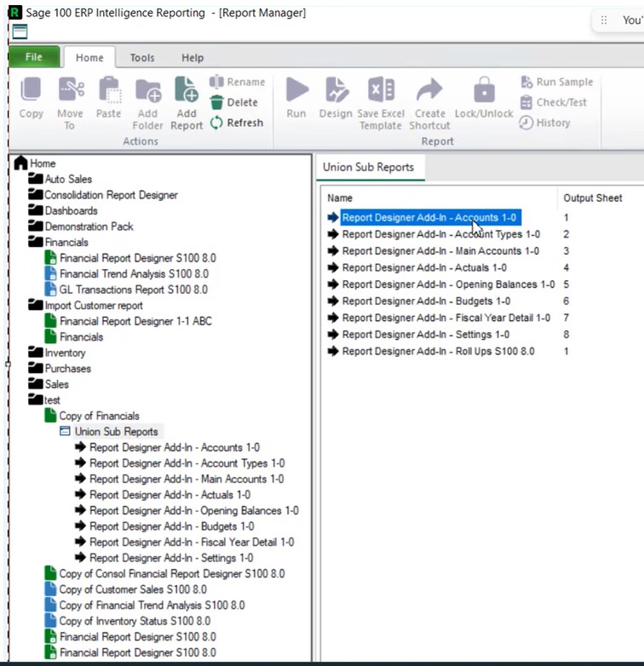This screenshot has height=666, width=644.
Task: Select Copy of Inventory Status S100 8.0
Action: (135, 621)
